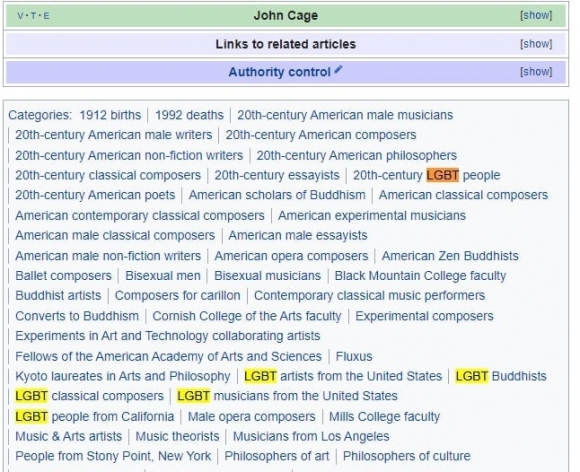This screenshot has width=580, height=472.
Task: Select American Zen Buddhists category link
Action: (x=450, y=256)
